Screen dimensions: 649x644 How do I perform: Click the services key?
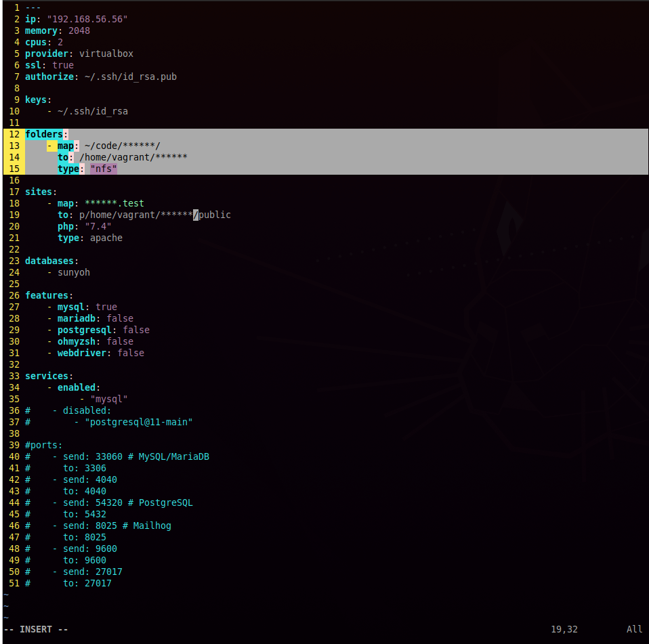[47, 376]
